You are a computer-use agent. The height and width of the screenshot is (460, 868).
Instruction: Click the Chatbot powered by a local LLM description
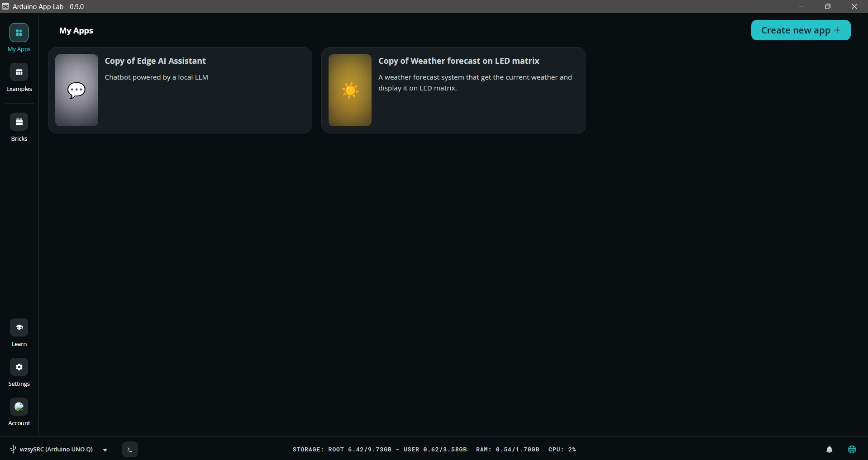pyautogui.click(x=157, y=77)
